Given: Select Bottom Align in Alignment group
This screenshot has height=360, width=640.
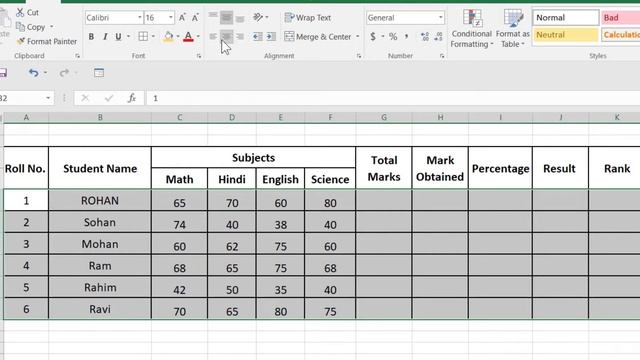Looking at the screenshot, I should pos(240,18).
